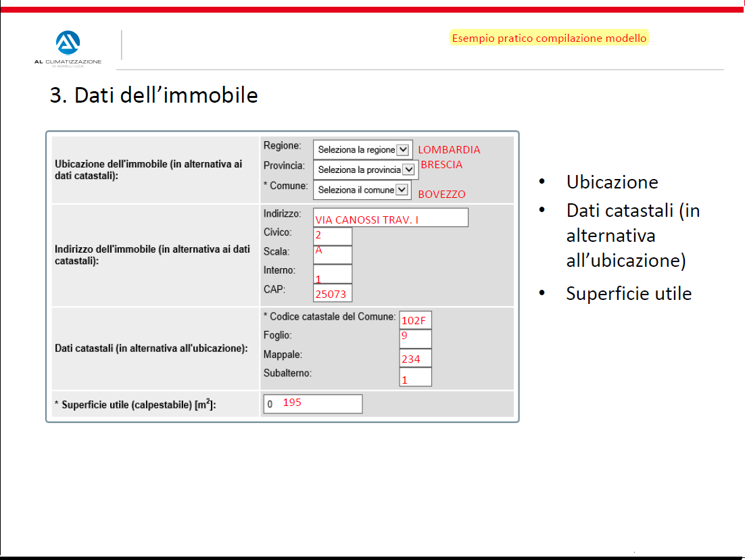Image resolution: width=745 pixels, height=560 pixels.
Task: Click the 'Ubicazione dell'immobile' row label
Action: [148, 170]
